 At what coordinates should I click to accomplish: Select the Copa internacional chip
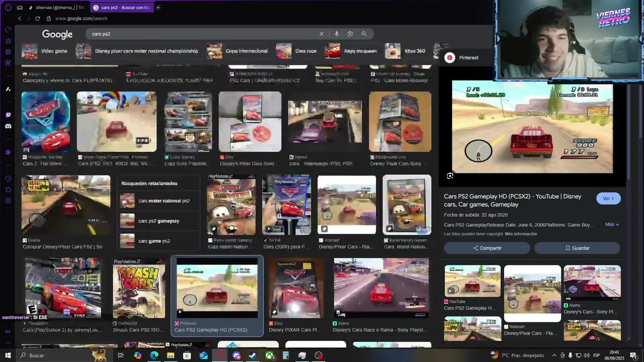(x=237, y=51)
